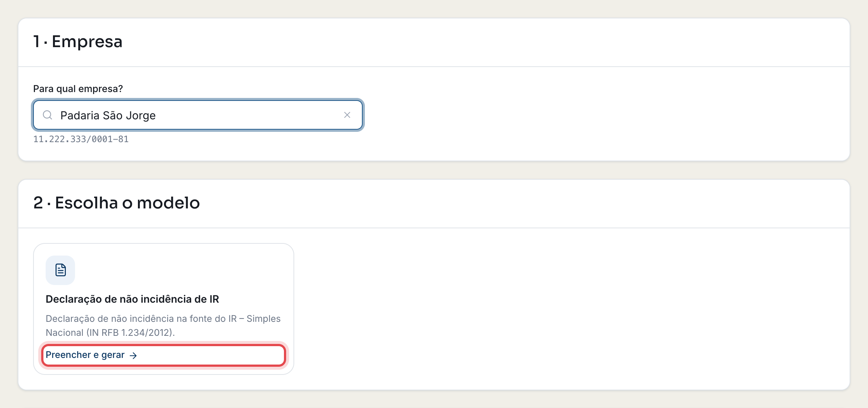The image size is (868, 408).
Task: Click the word Empresa in first heading
Action: (87, 41)
